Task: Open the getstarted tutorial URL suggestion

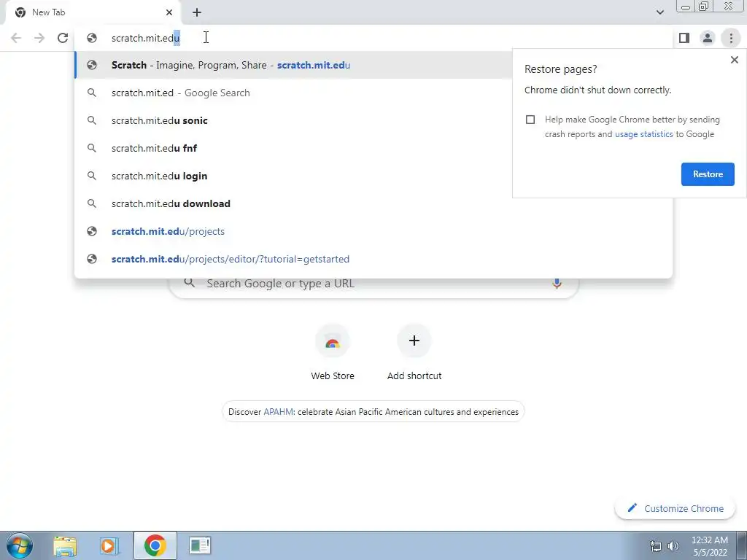Action: 373,259
